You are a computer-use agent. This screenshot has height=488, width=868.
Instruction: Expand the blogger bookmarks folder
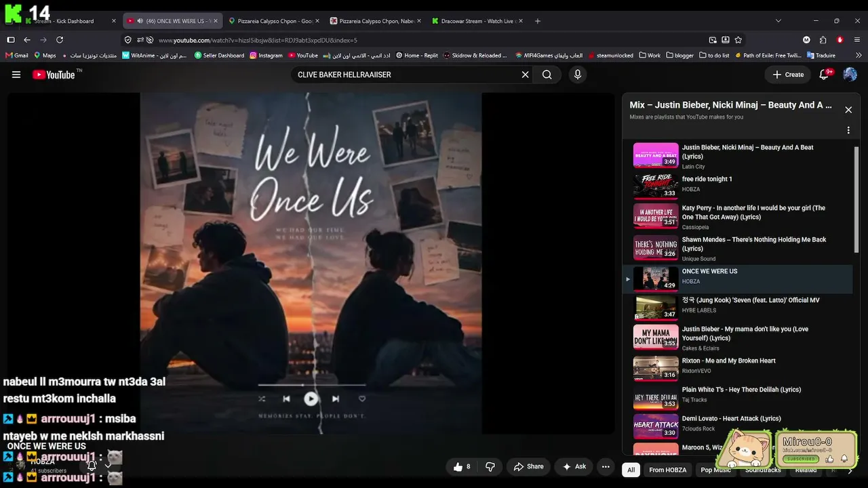[x=680, y=56]
